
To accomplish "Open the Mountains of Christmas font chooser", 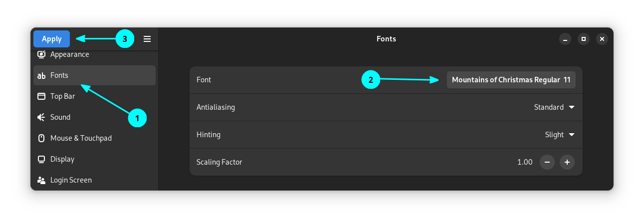I will [x=511, y=80].
